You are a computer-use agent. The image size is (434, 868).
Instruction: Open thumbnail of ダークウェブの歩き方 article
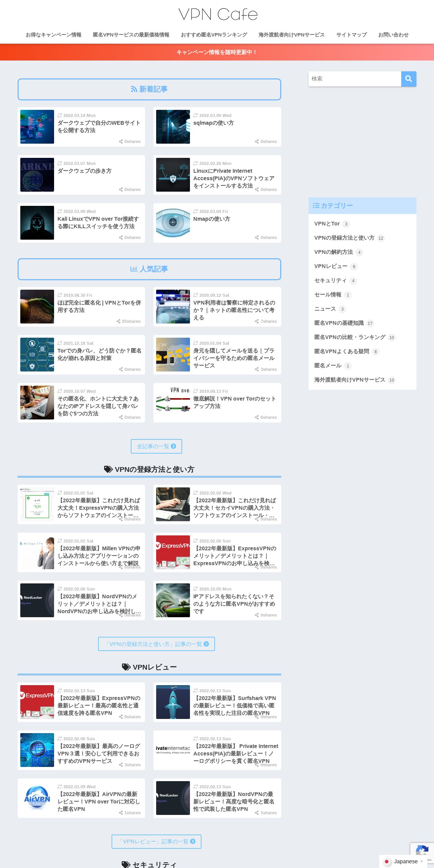point(37,175)
